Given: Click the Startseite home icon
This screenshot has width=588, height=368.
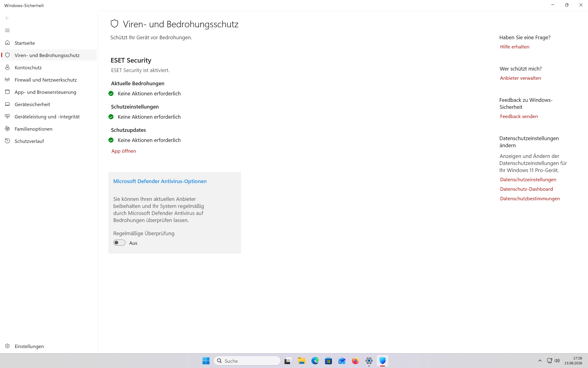Looking at the screenshot, I should point(7,43).
